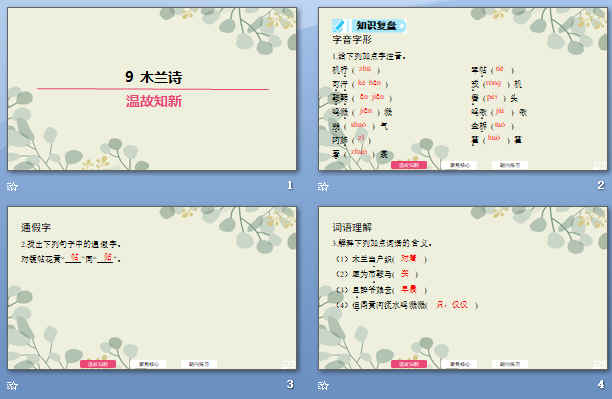Click the rightmost white nav tab on slide 2
This screenshot has width=612, height=399.
click(x=510, y=165)
